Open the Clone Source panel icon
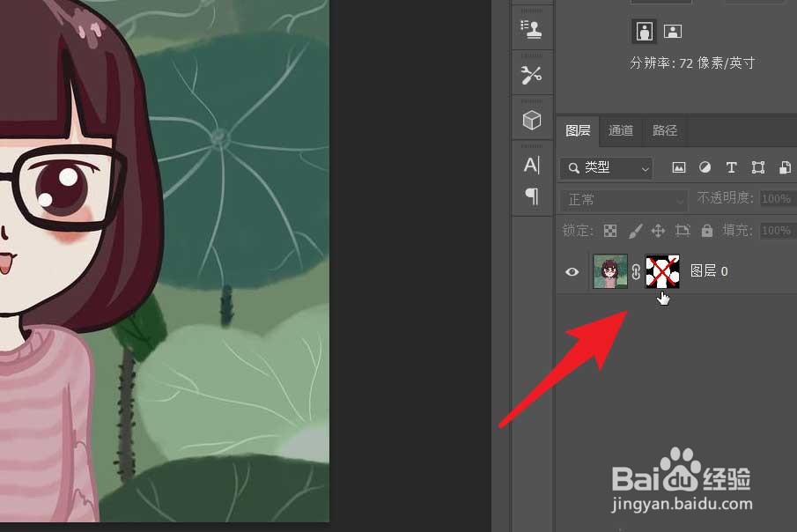 (531, 29)
